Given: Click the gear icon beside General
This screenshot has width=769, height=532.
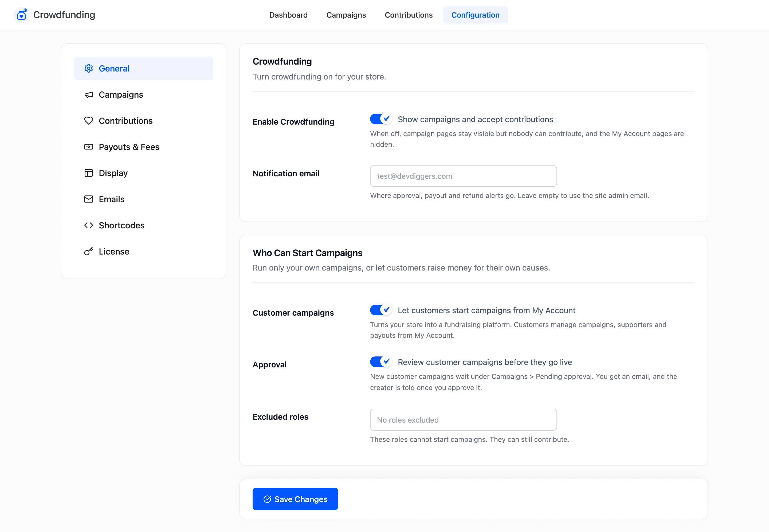Looking at the screenshot, I should 88,68.
